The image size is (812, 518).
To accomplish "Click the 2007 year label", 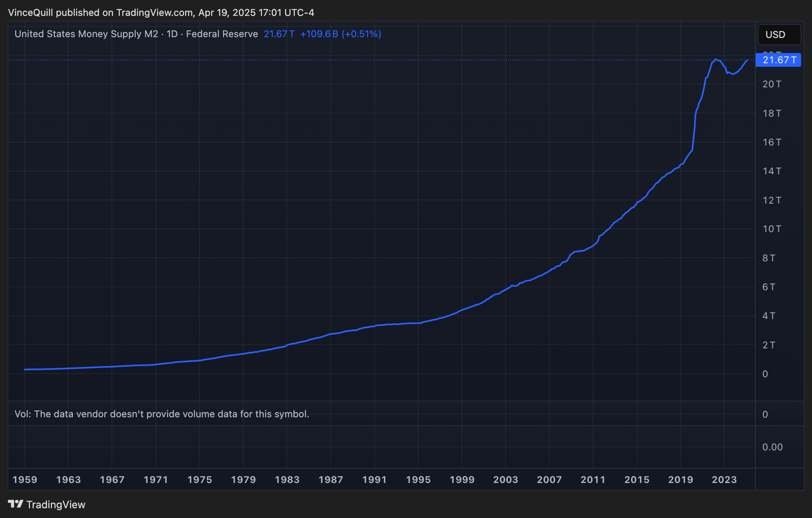I will click(549, 480).
